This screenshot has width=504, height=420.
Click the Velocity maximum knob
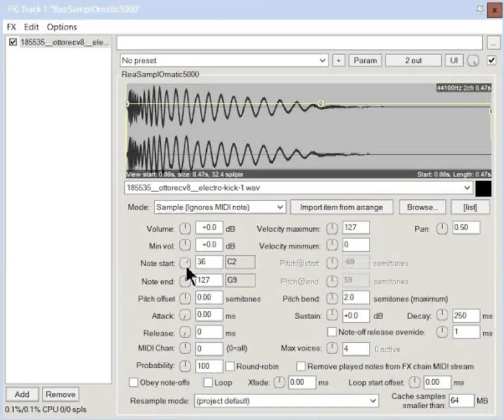tap(332, 228)
